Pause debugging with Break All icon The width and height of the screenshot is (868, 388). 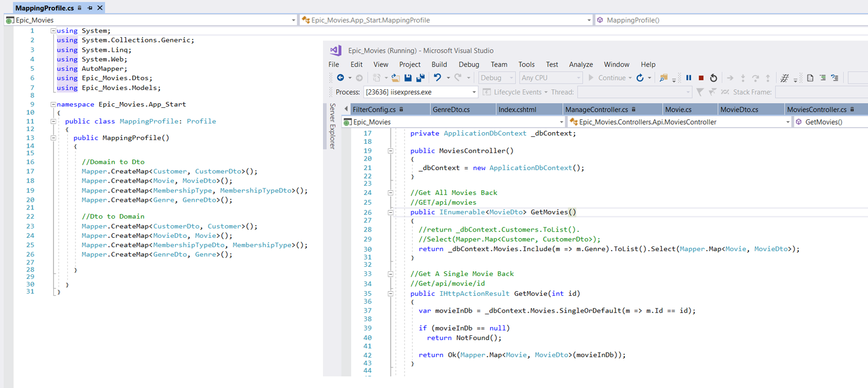(x=689, y=78)
